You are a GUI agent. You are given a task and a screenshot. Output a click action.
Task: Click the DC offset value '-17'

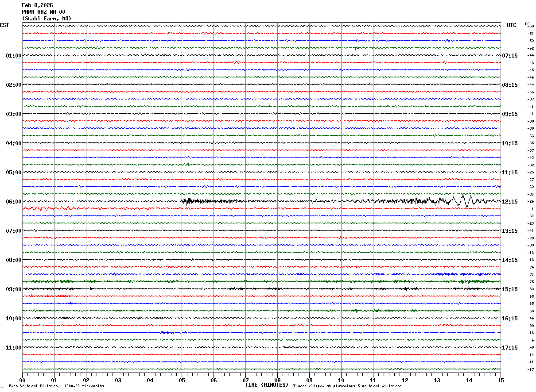click(x=531, y=369)
